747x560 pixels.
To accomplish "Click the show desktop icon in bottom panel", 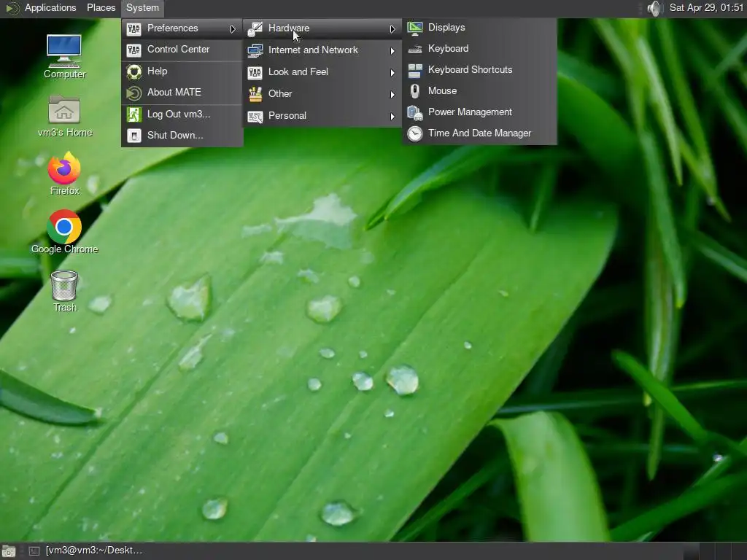I will tap(9, 551).
